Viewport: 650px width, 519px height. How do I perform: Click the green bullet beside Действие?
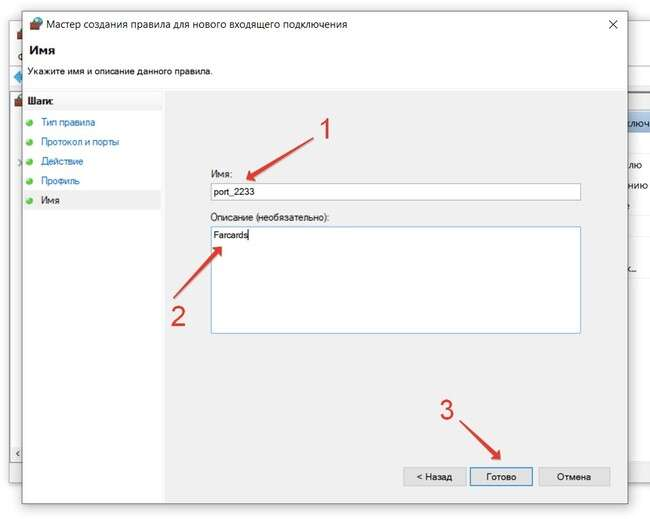click(30, 161)
